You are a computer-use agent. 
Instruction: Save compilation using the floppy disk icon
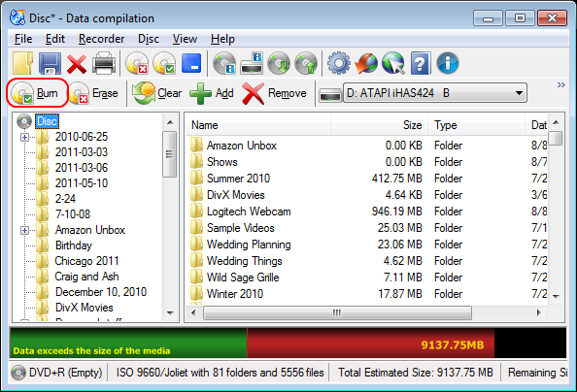(50, 63)
